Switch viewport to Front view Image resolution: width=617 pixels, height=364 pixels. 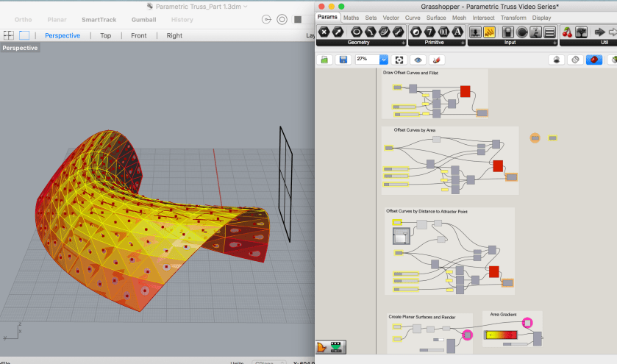click(x=139, y=35)
